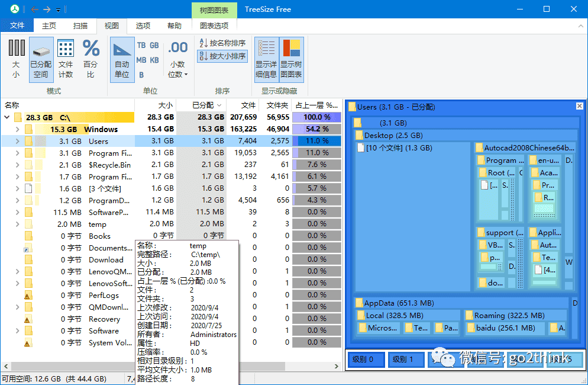Sort by size with 按大小排序
Image resolution: width=588 pixels, height=385 pixels.
pos(222,56)
